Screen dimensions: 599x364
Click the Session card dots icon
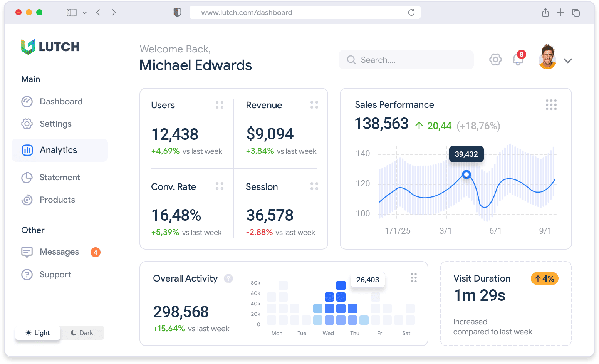coord(314,186)
